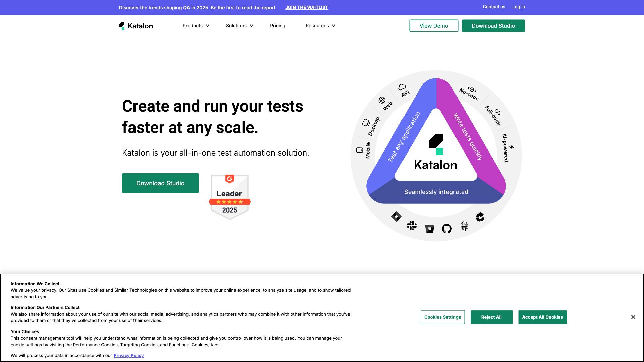Click Join the Waitlist link
Image resolution: width=644 pixels, height=362 pixels.
click(307, 7)
